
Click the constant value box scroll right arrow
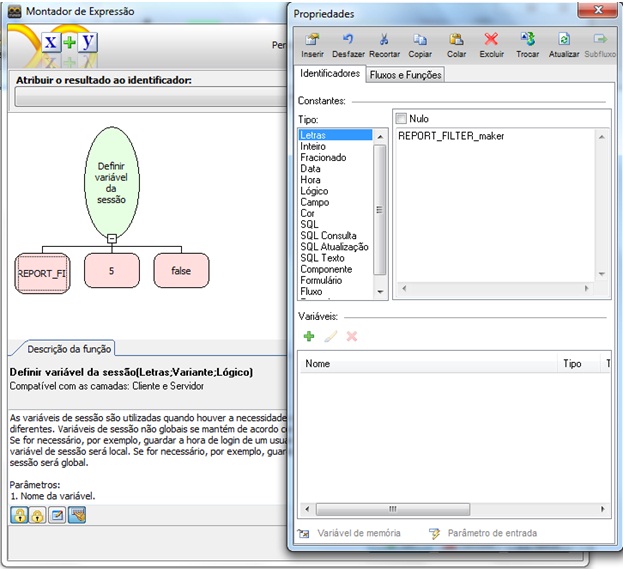pos(587,288)
